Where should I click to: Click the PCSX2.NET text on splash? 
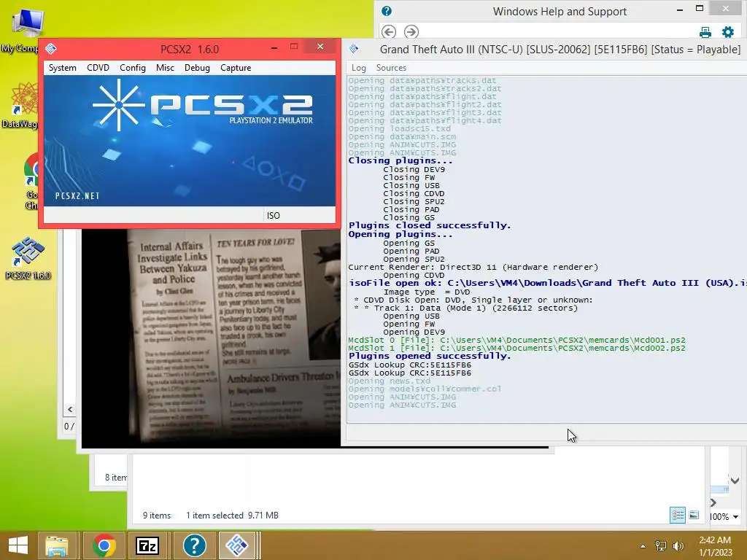pyautogui.click(x=77, y=195)
